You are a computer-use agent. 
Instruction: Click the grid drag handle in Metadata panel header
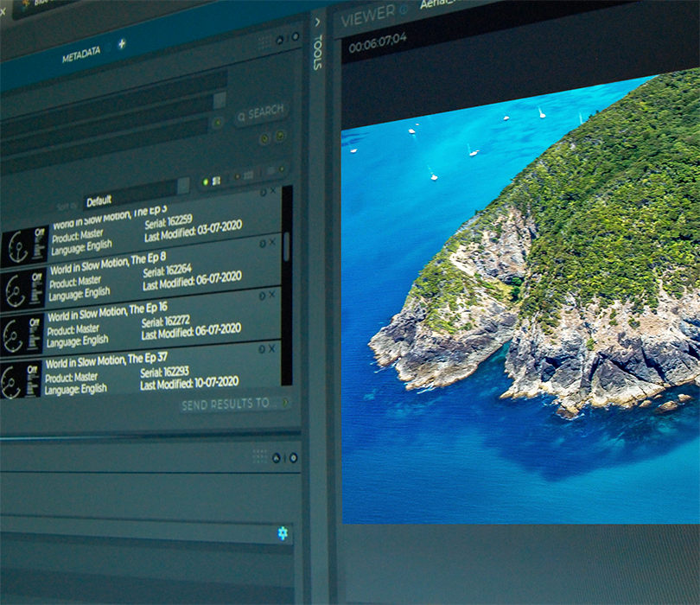(x=263, y=41)
